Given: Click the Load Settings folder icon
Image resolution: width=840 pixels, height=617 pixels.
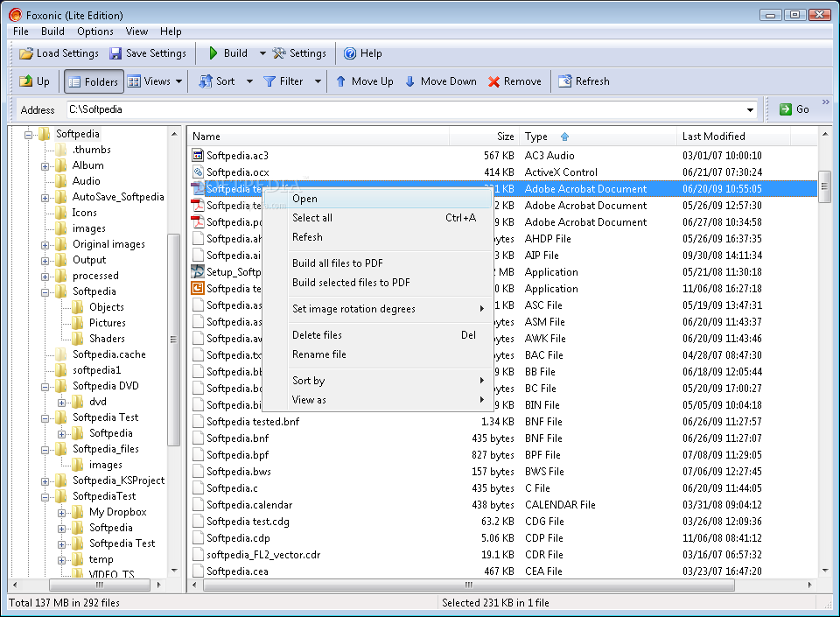Looking at the screenshot, I should (25, 53).
